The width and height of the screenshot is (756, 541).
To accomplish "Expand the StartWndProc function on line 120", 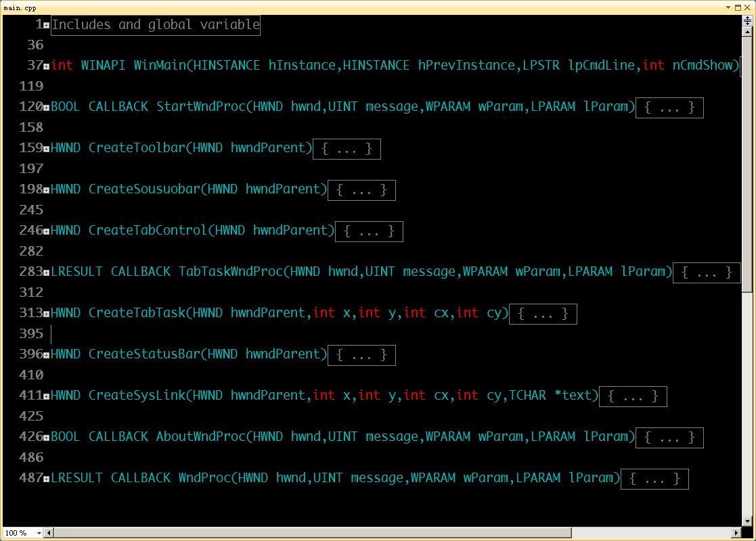I will click(46, 108).
